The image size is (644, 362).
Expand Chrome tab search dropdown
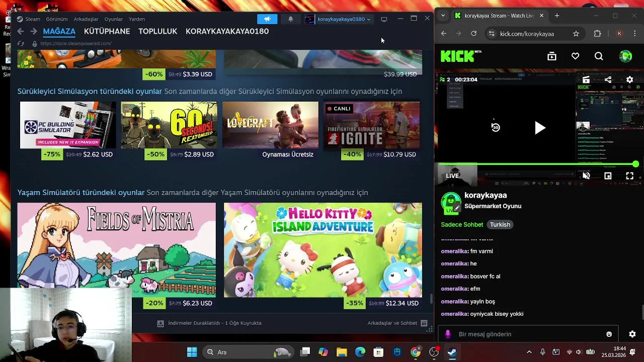(443, 16)
